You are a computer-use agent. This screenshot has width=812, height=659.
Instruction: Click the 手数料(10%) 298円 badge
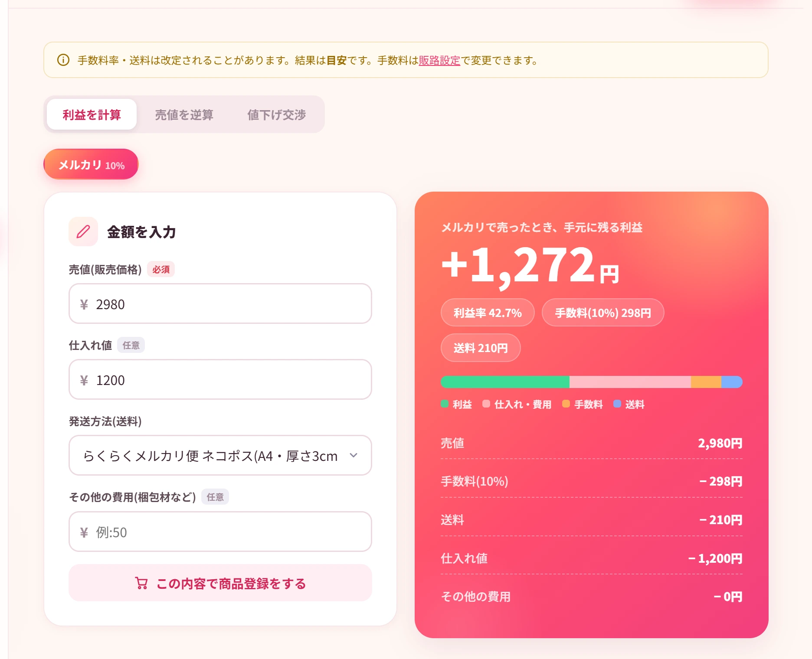tap(603, 313)
